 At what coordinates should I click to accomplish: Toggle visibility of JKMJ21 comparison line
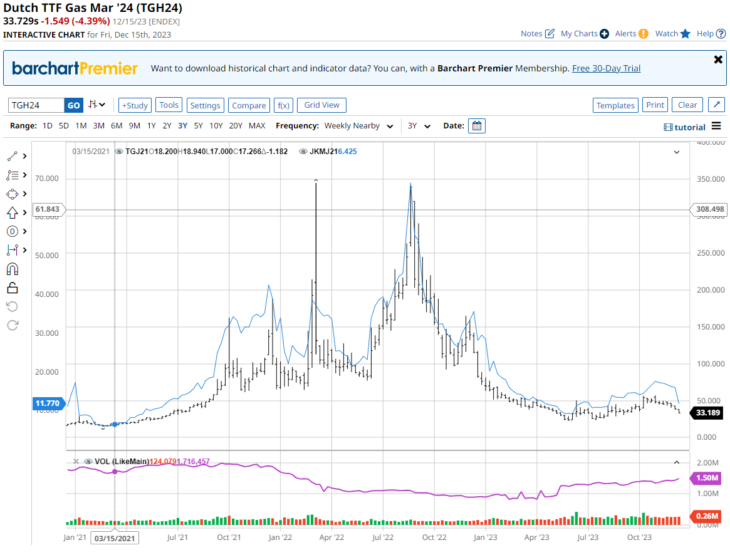point(303,152)
